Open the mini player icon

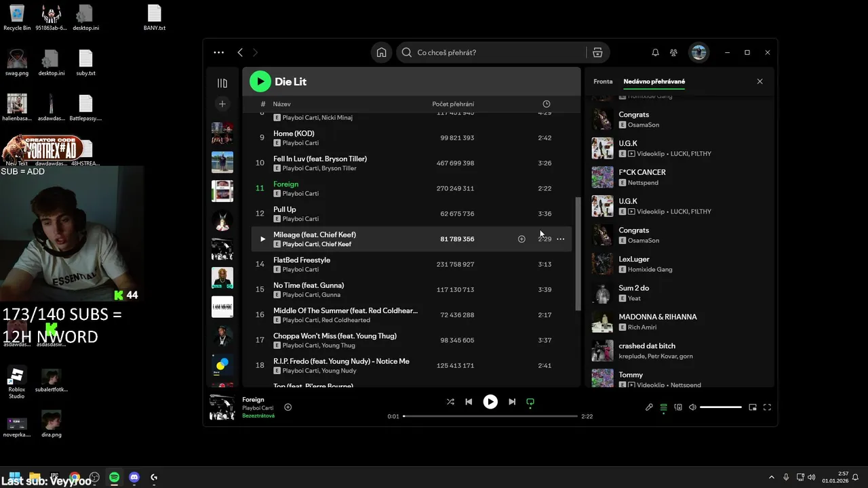(753, 407)
